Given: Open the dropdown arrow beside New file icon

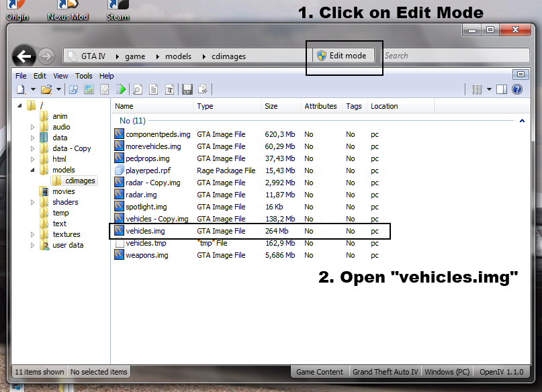Looking at the screenshot, I should tap(33, 89).
